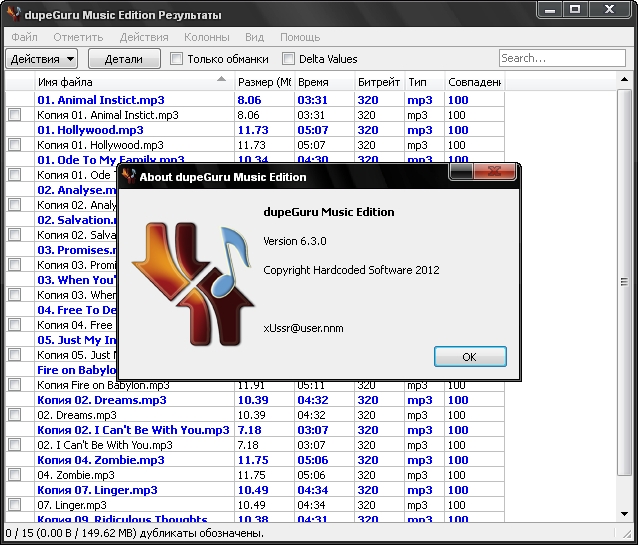This screenshot has height=545, width=638.
Task: Enable the Delta Values checkbox
Action: tap(288, 59)
